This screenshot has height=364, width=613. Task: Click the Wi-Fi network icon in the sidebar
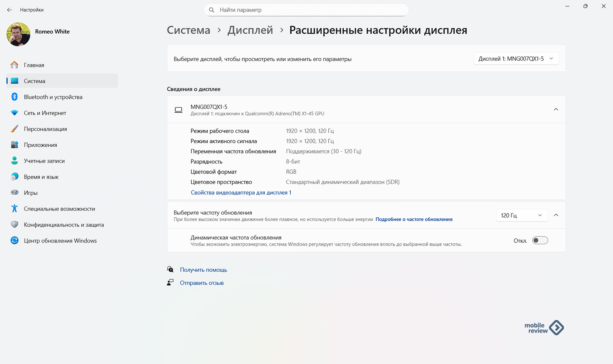point(15,113)
